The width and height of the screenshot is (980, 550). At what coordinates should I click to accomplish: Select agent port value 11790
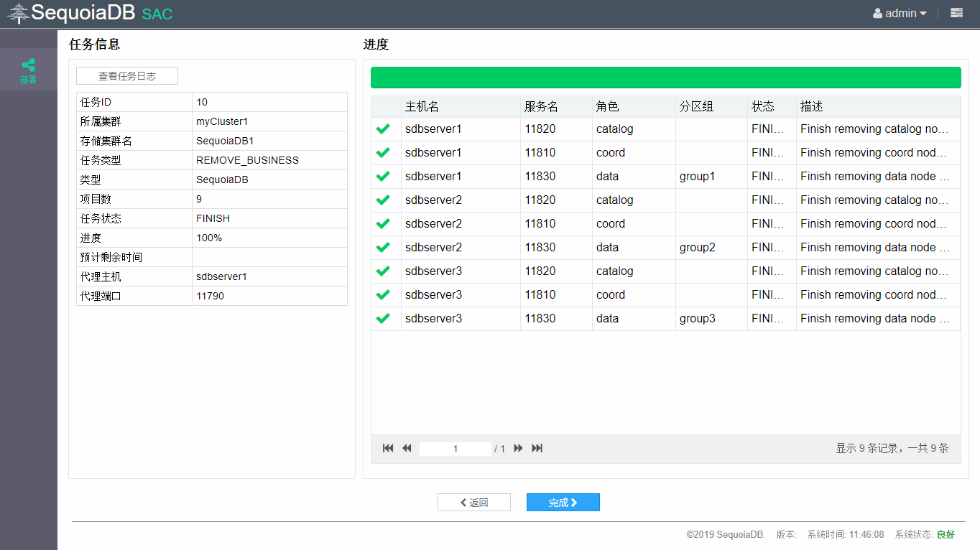(x=210, y=296)
